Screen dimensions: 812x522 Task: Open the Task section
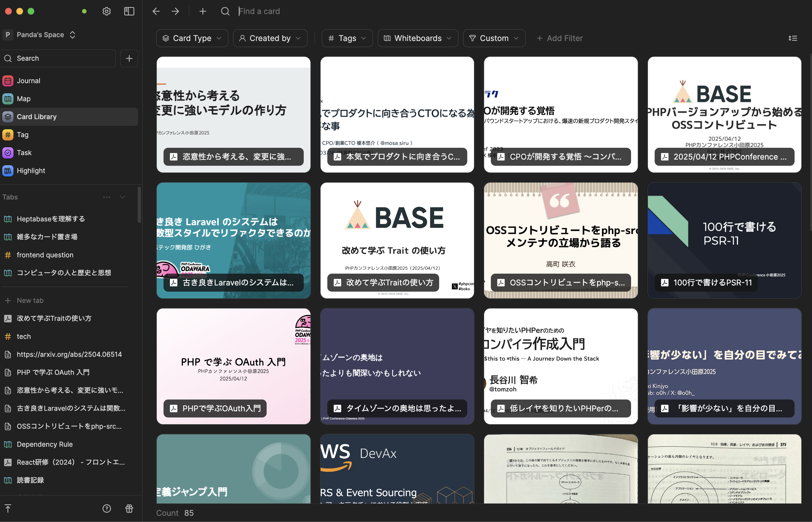(x=24, y=153)
